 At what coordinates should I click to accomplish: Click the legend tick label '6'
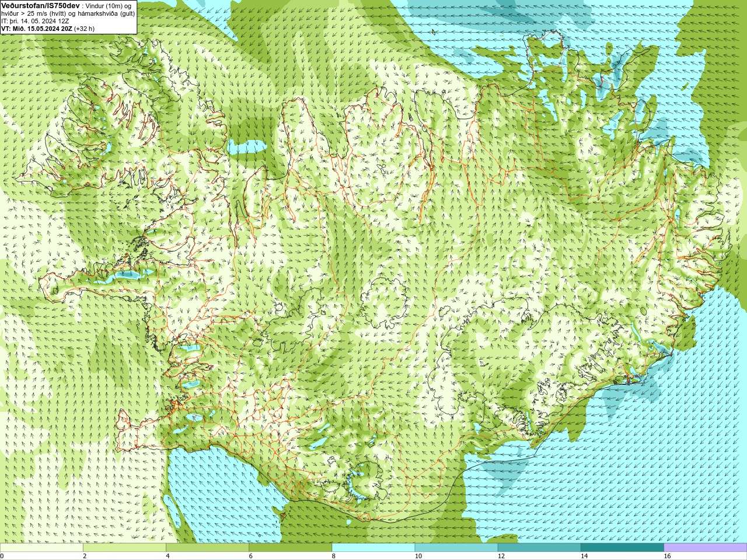(x=250, y=556)
